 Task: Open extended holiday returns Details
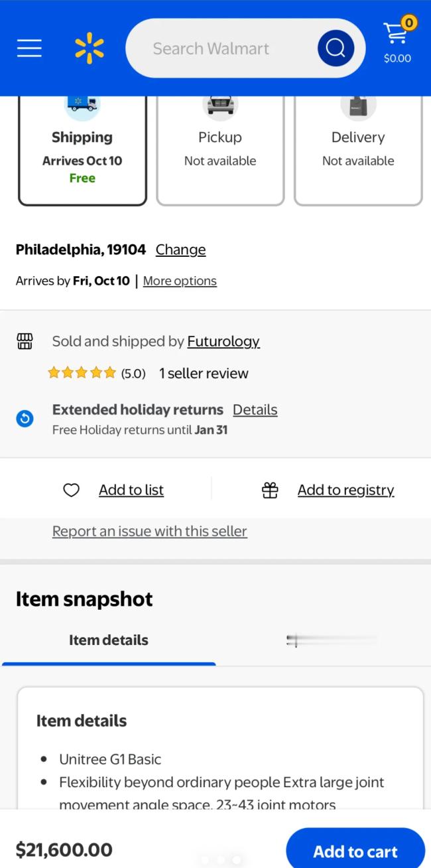tap(255, 409)
